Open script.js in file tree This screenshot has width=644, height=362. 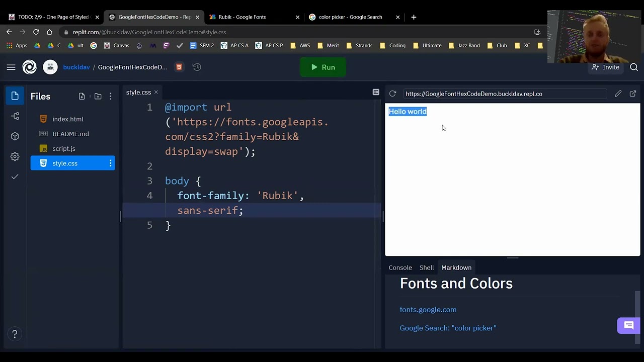[x=73, y=149]
